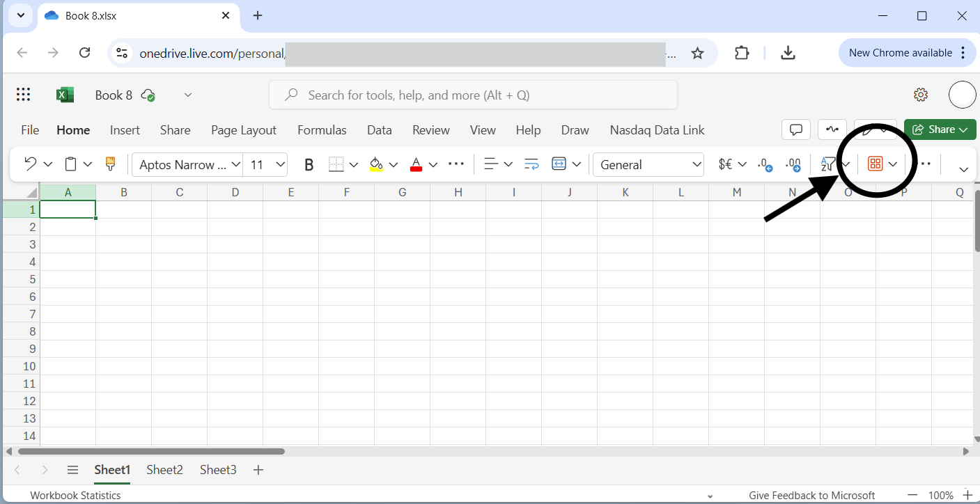This screenshot has height=504, width=980.
Task: Click Increase Decimal icon
Action: [793, 164]
